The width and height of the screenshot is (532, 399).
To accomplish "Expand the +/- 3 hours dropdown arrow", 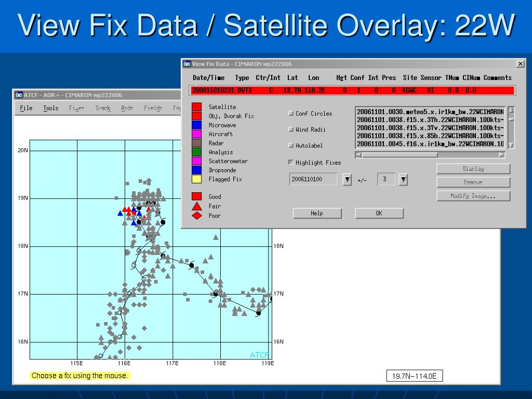I will (403, 179).
